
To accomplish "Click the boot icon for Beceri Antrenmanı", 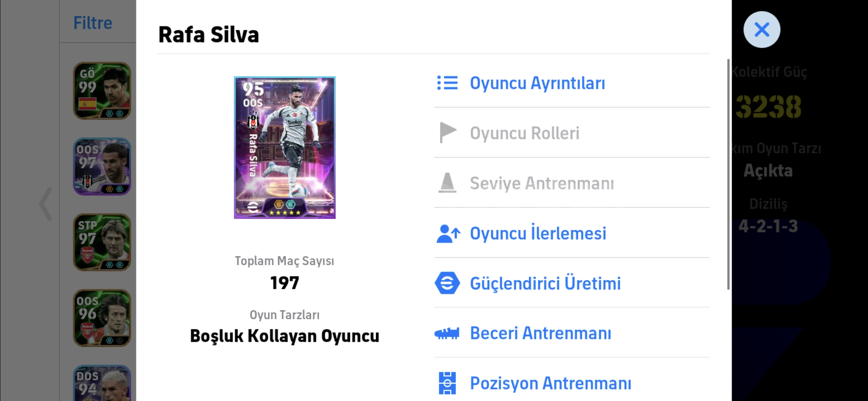I will pyautogui.click(x=447, y=333).
